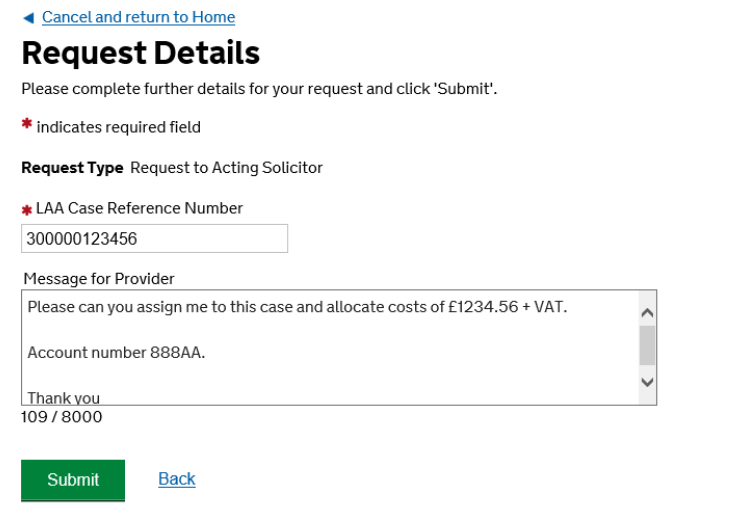The image size is (745, 522).
Task: Click the red asterisk beside 'indicates required field'
Action: (26, 125)
